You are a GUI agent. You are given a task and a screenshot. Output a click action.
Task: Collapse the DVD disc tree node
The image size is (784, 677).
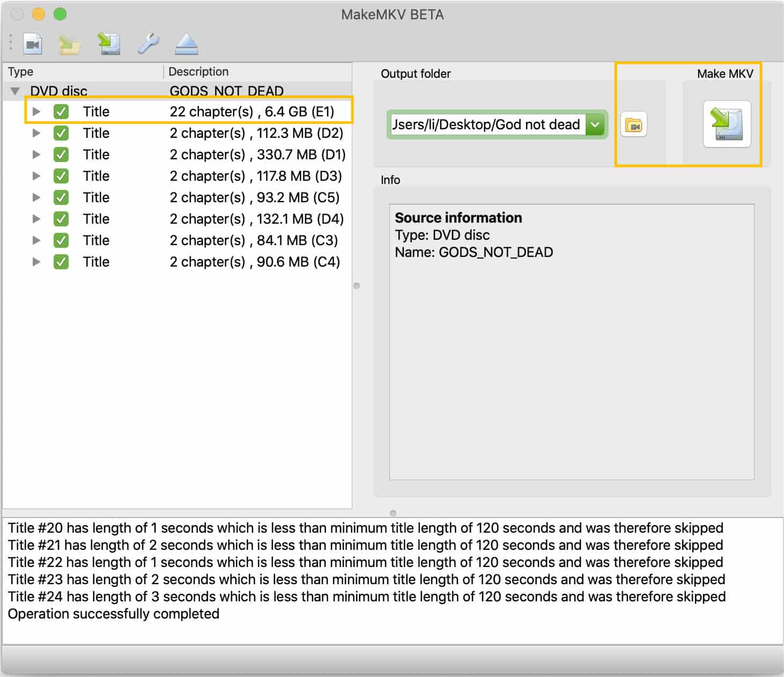click(x=15, y=91)
